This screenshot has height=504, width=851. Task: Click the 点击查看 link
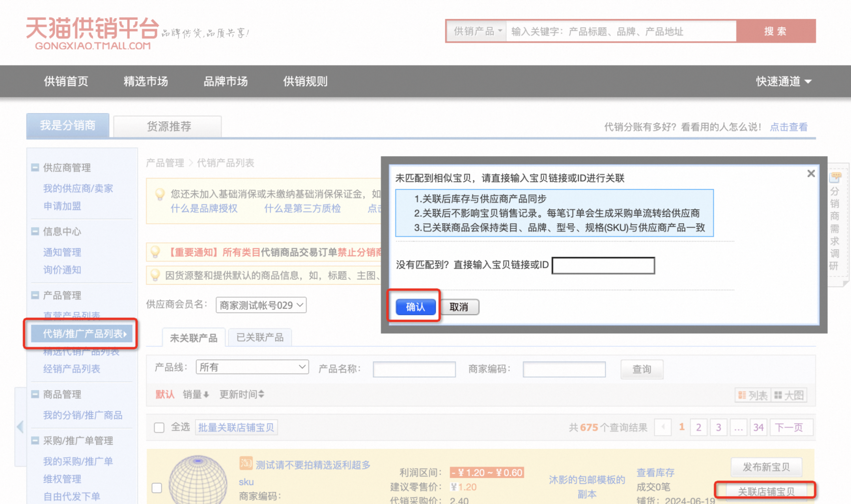(789, 127)
